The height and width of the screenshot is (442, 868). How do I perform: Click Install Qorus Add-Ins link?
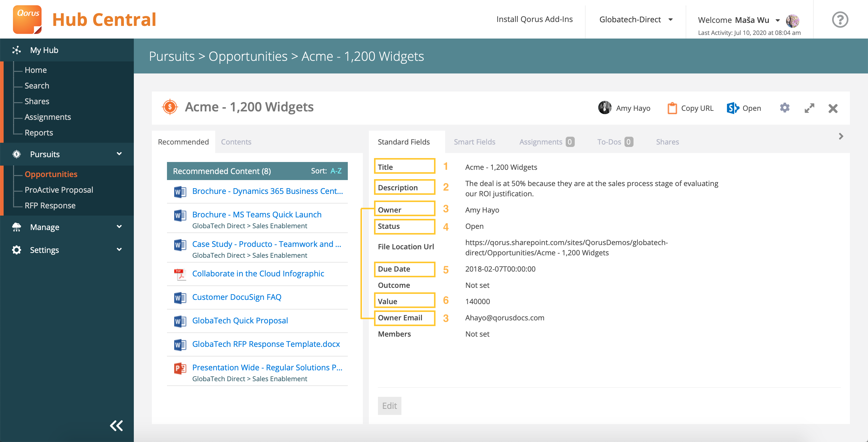tap(534, 19)
